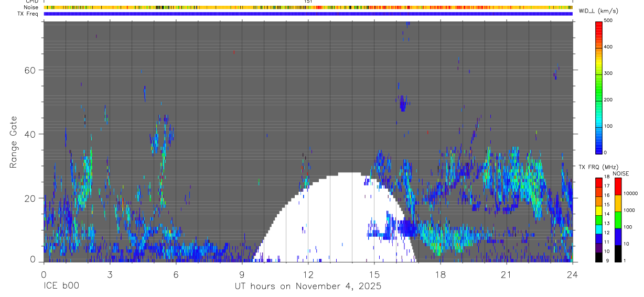Click the 15 tick on TX FRQ scale
The image size is (644, 297).
(x=607, y=204)
